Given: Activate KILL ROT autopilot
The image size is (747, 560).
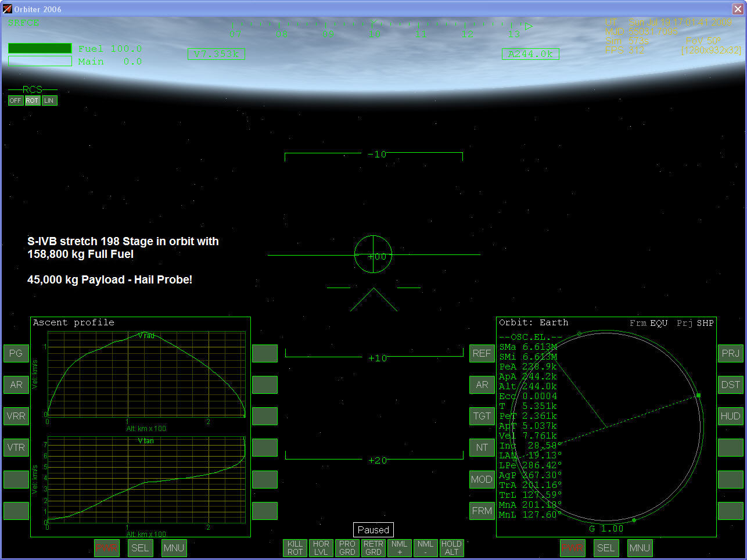Looking at the screenshot, I should coord(295,548).
